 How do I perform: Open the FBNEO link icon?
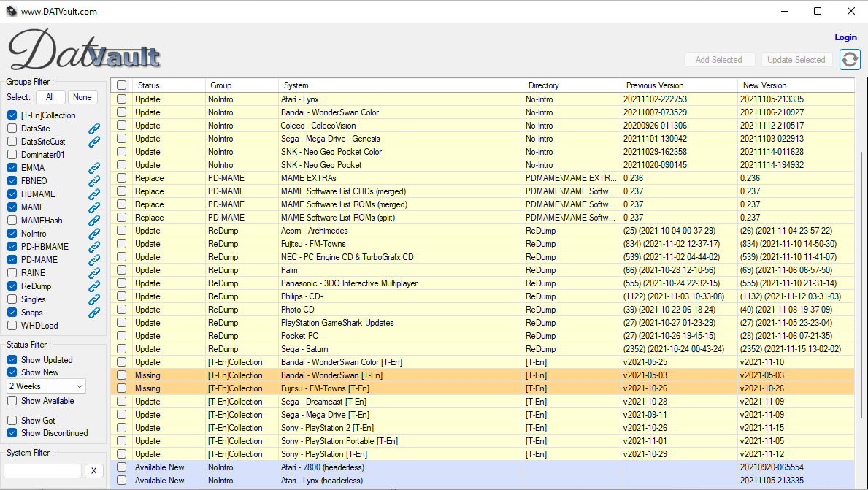click(94, 181)
